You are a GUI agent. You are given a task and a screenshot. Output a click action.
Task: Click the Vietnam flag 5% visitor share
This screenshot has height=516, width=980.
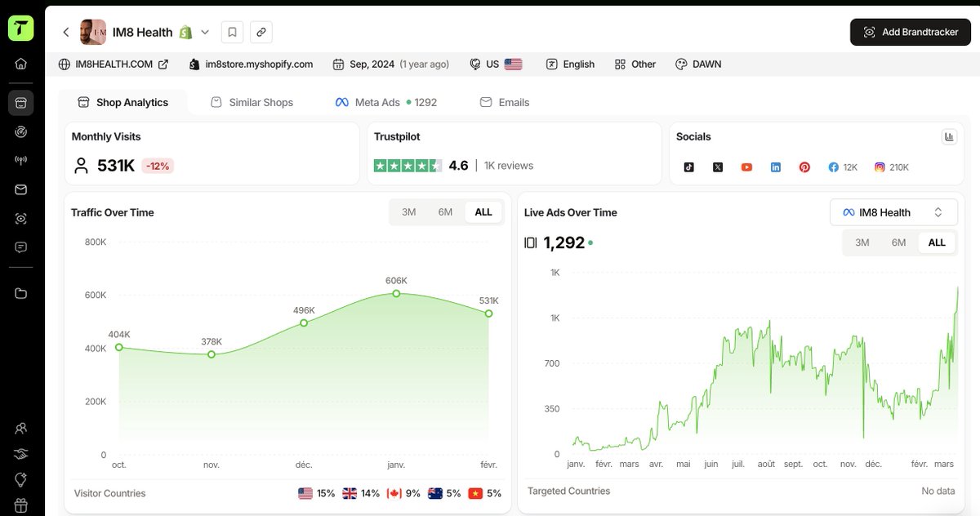coord(485,493)
